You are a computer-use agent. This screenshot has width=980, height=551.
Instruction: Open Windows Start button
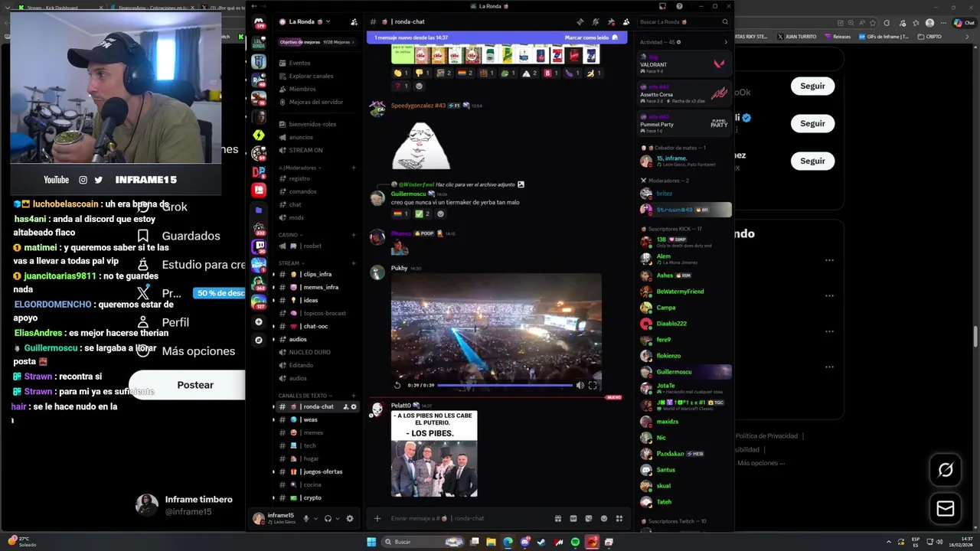click(371, 542)
